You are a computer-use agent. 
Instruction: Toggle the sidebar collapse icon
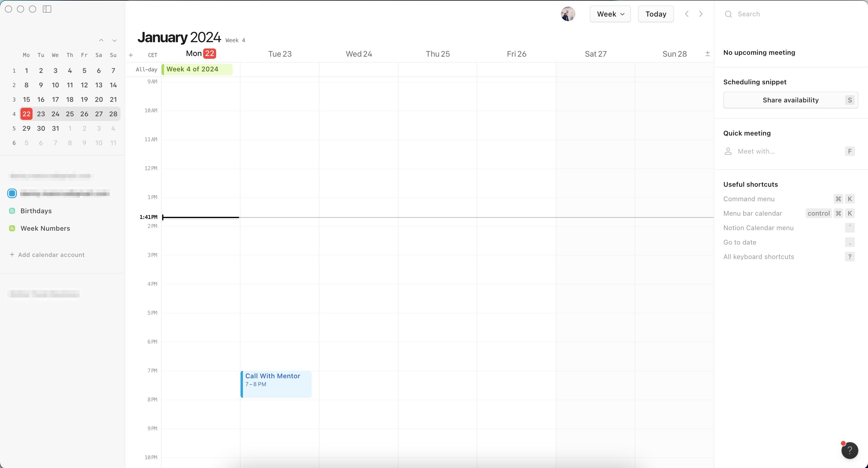[x=47, y=9]
